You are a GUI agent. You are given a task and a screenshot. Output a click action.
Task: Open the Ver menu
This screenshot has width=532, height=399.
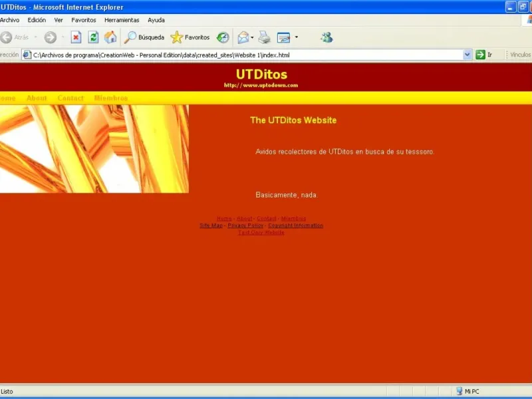click(59, 20)
